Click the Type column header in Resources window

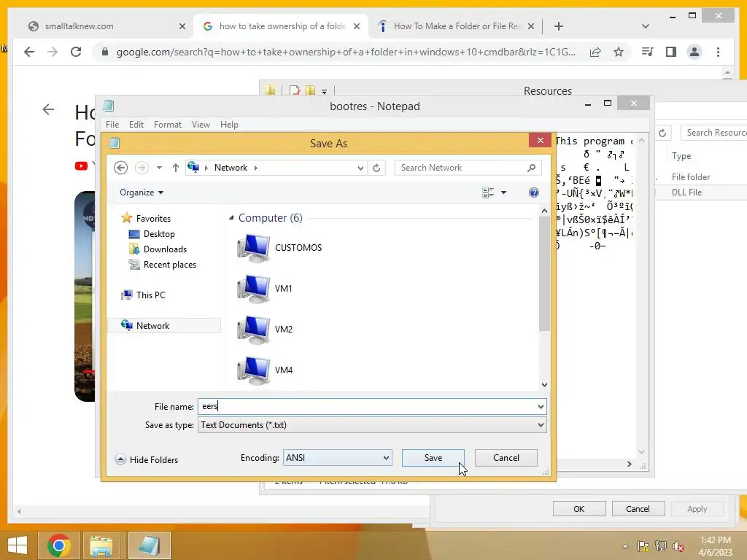(681, 156)
